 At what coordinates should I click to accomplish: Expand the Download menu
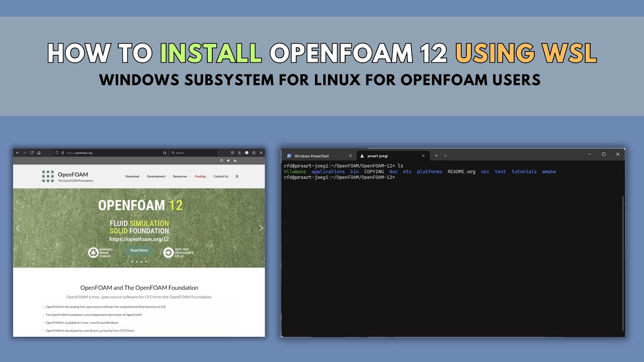tap(134, 176)
